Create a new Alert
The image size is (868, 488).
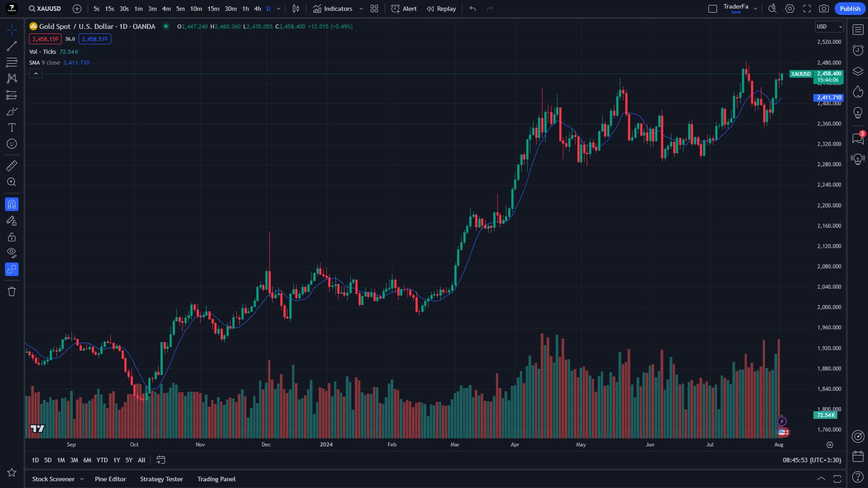(404, 9)
